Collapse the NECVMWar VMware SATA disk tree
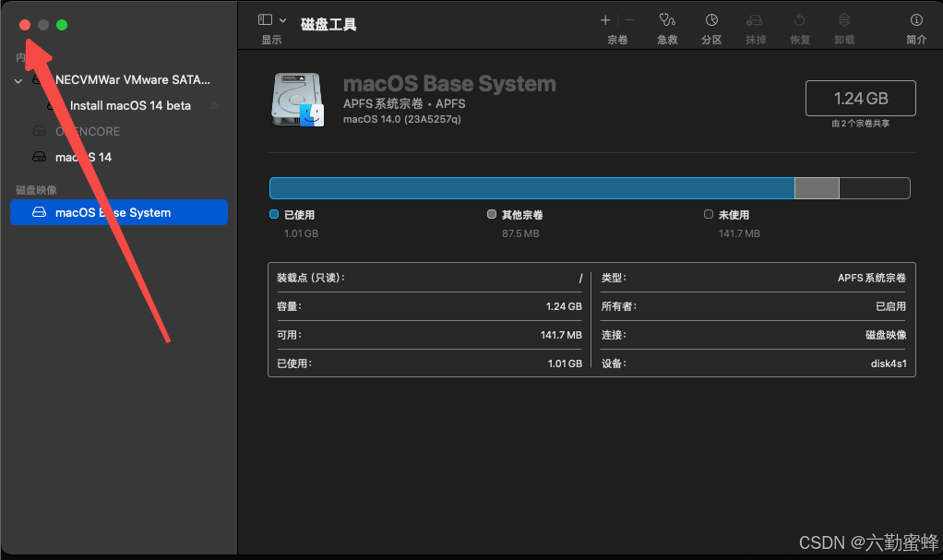 click(x=18, y=80)
